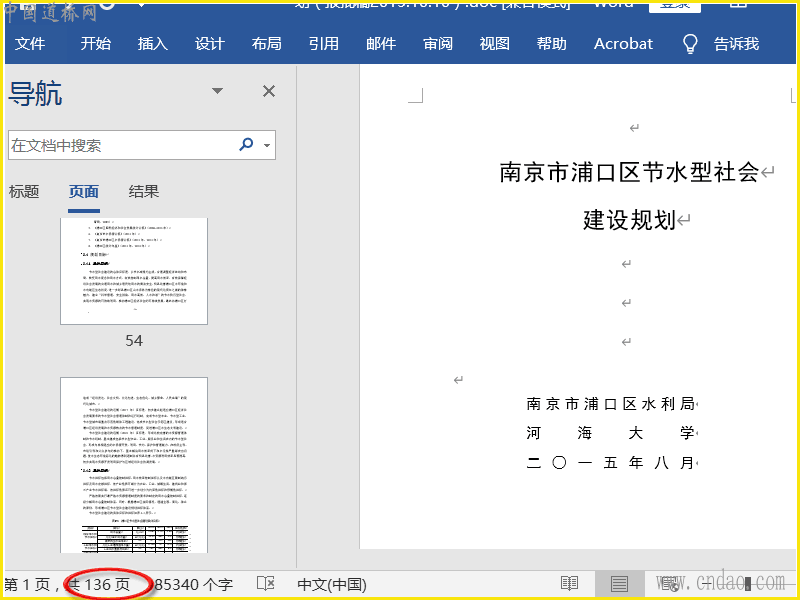The image size is (800, 600).
Task: Click the 告诉我 search text
Action: (736, 44)
